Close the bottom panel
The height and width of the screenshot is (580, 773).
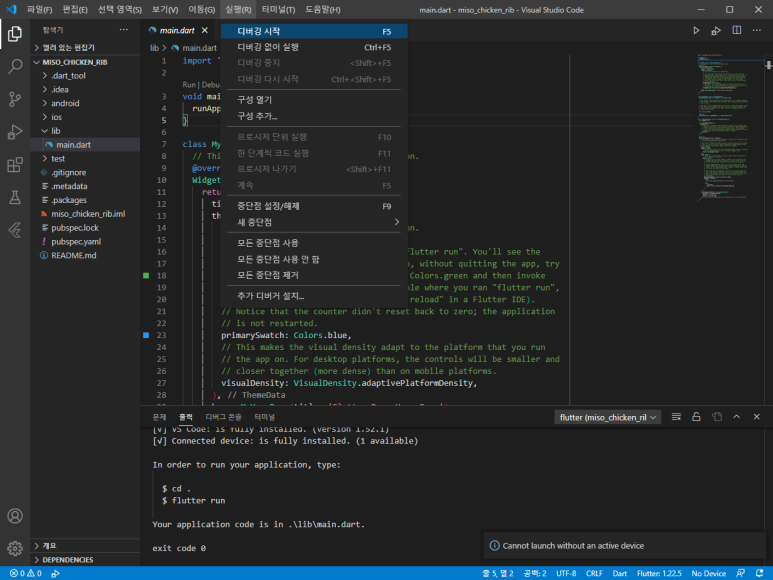[757, 417]
